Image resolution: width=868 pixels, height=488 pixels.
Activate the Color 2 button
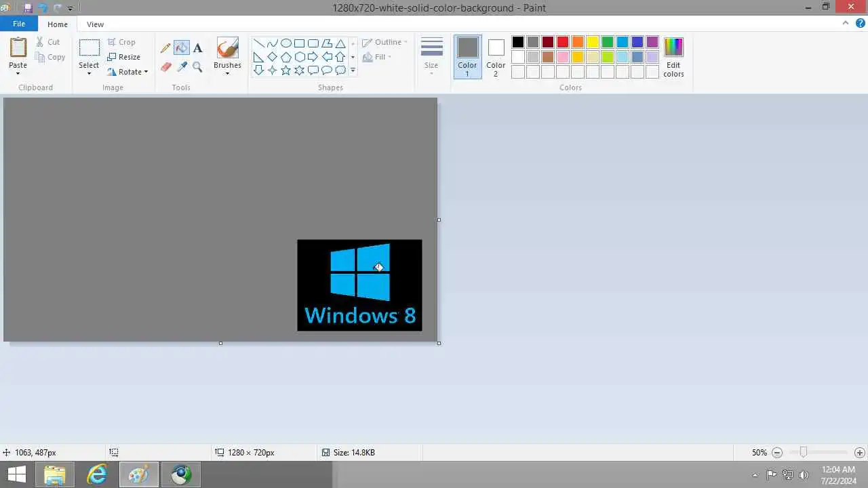[496, 57]
